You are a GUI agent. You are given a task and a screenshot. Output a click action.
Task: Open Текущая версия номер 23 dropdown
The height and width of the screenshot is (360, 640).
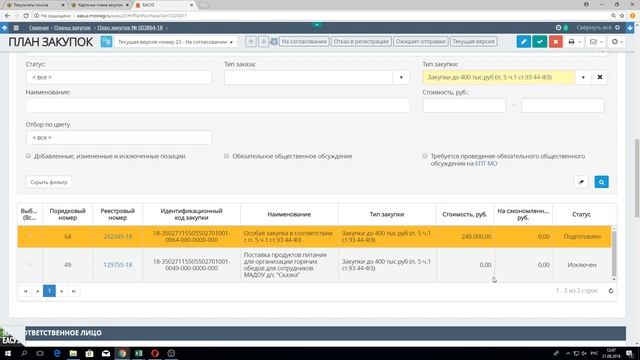tap(175, 42)
